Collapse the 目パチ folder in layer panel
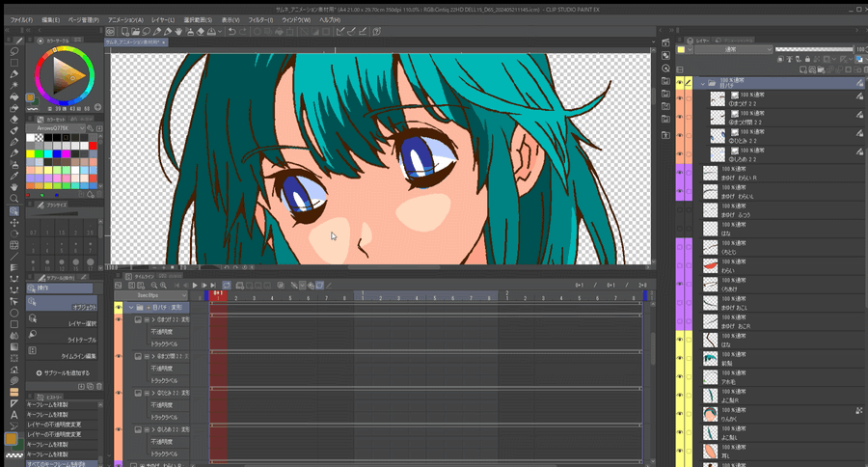This screenshot has height=467, width=868. pyautogui.click(x=702, y=84)
